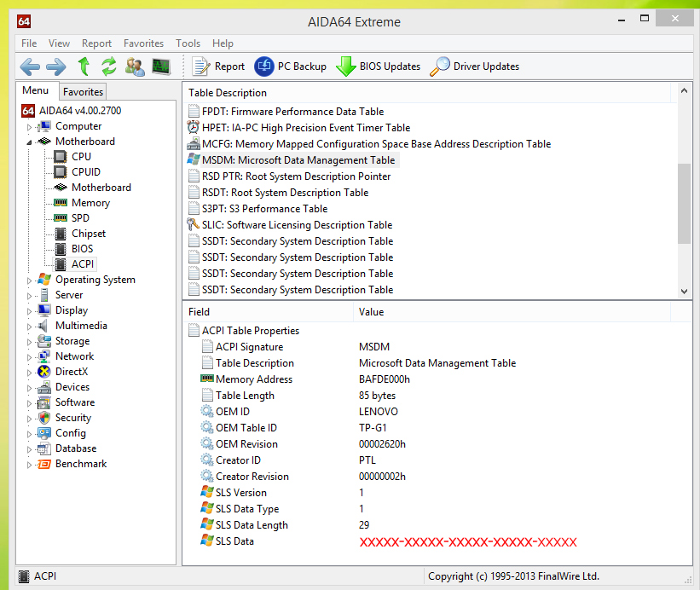This screenshot has width=700, height=590.
Task: Click the green Up arrow toolbar icon
Action: [84, 67]
